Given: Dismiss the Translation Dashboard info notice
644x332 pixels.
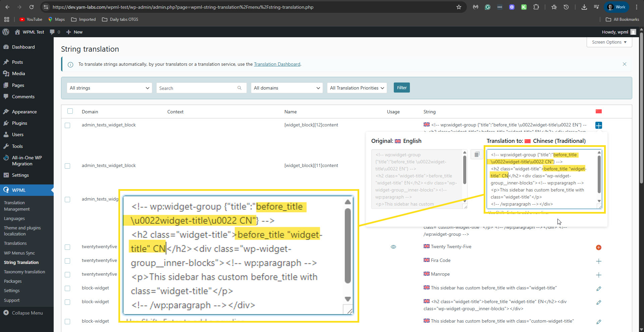Looking at the screenshot, I should tap(624, 64).
